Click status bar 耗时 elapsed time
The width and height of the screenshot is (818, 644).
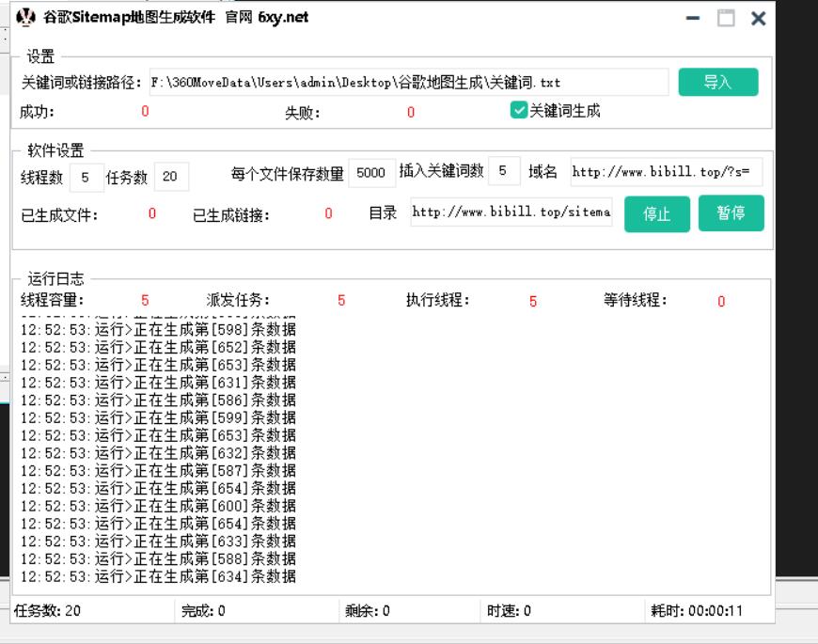(x=697, y=611)
